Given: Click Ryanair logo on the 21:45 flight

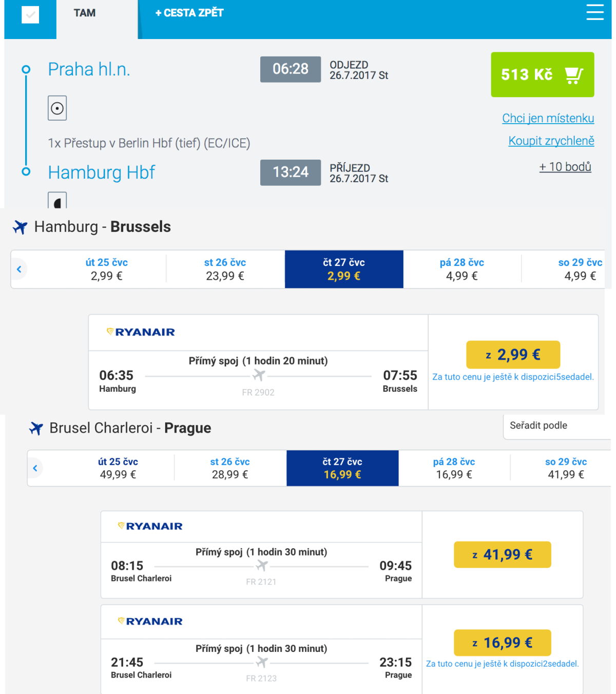Looking at the screenshot, I should pos(150,622).
